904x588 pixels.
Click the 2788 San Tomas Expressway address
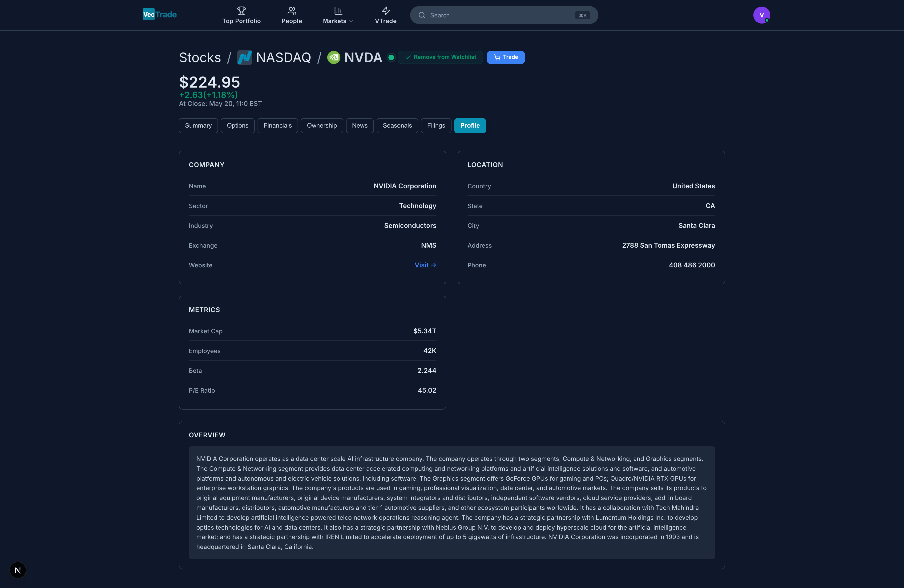(669, 245)
